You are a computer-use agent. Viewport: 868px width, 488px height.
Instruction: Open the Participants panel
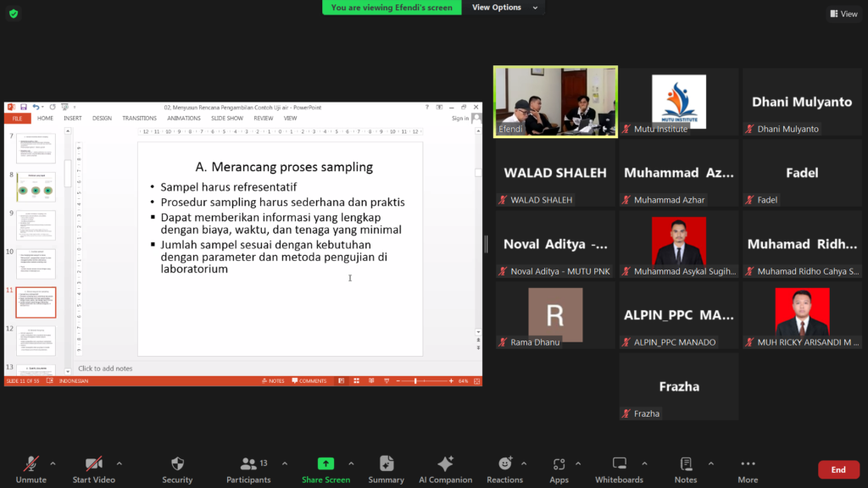pos(248,464)
